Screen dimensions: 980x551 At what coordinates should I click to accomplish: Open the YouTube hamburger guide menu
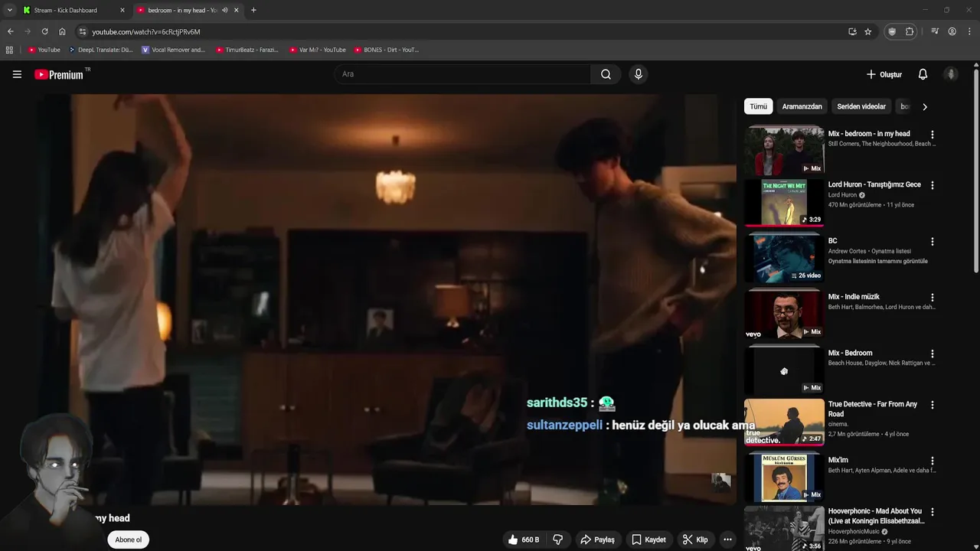click(x=17, y=74)
